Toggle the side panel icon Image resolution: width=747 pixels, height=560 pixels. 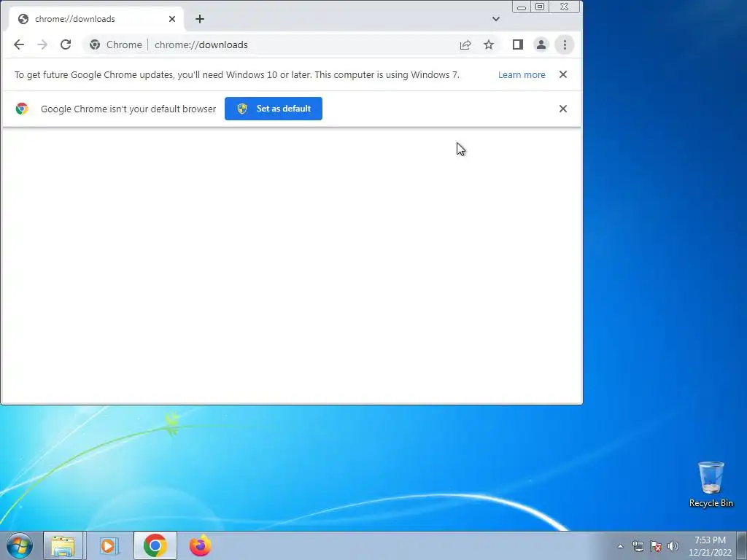point(518,44)
